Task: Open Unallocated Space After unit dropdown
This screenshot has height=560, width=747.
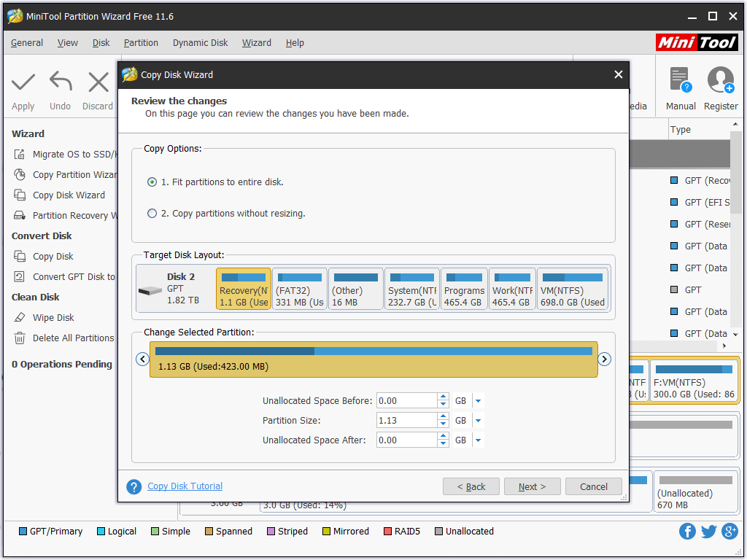Action: pyautogui.click(x=479, y=440)
